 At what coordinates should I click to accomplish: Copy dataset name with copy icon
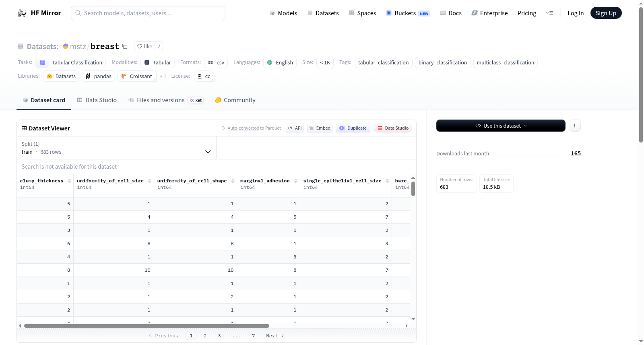point(125,46)
